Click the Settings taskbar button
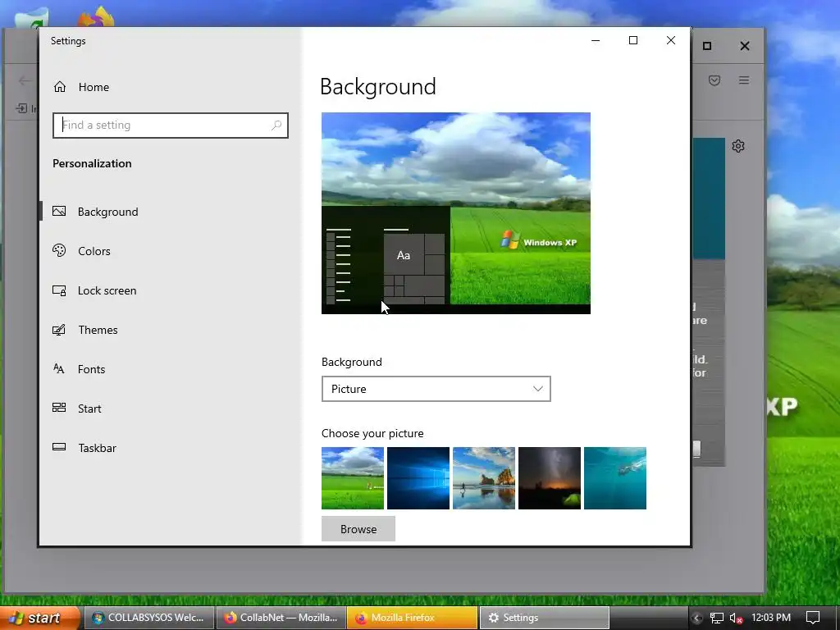This screenshot has height=630, width=840. (x=544, y=618)
